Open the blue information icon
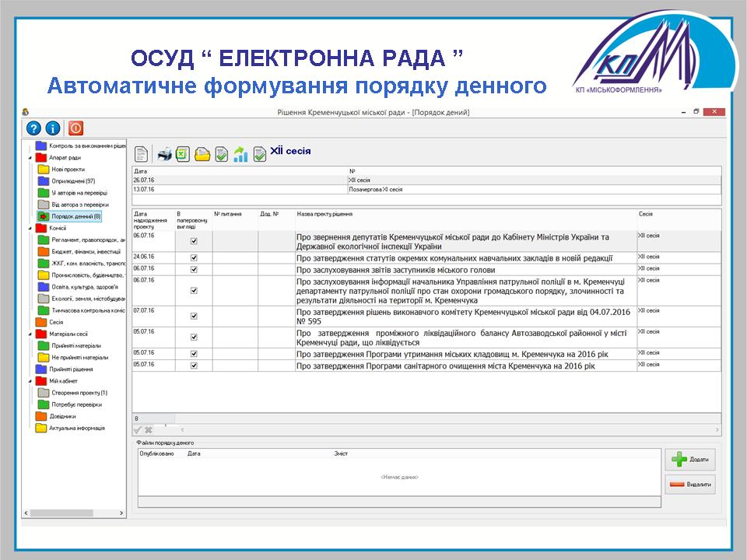The width and height of the screenshot is (747, 560). tap(53, 129)
